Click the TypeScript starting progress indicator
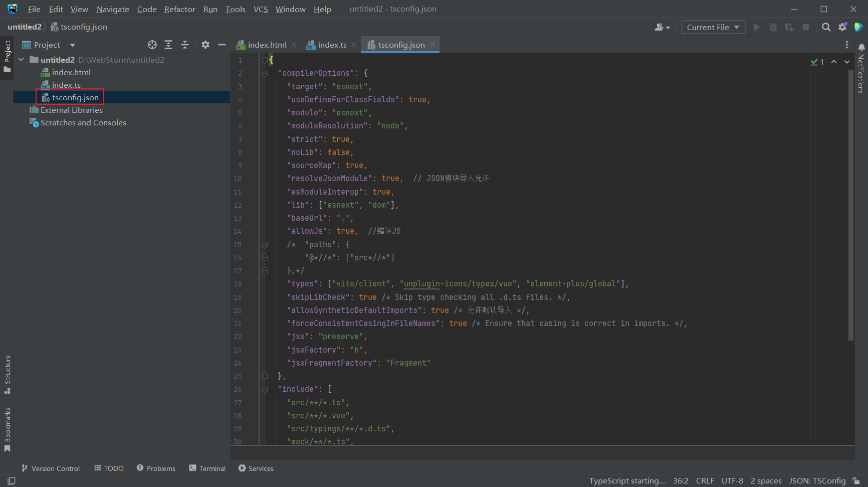868x487 pixels. (626, 480)
